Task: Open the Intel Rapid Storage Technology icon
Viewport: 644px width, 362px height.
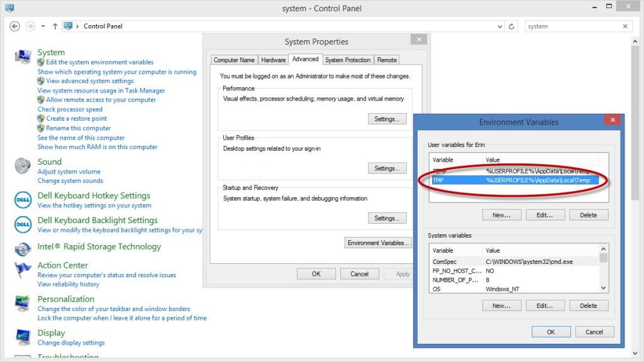Action: [23, 250]
